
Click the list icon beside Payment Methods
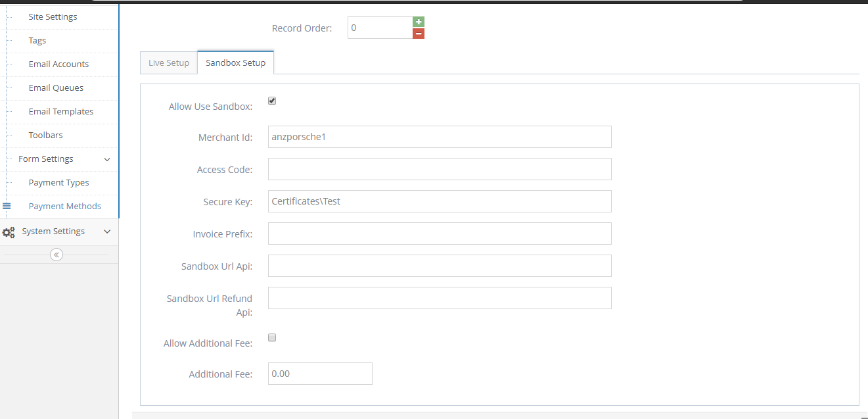click(6, 206)
